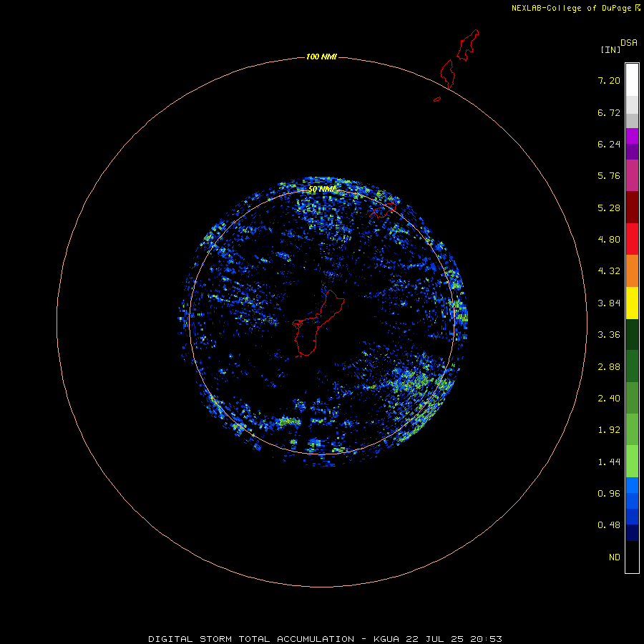The height and width of the screenshot is (644, 644).
Task: Click the yellow 3.84 legend swatch
Action: 632,303
